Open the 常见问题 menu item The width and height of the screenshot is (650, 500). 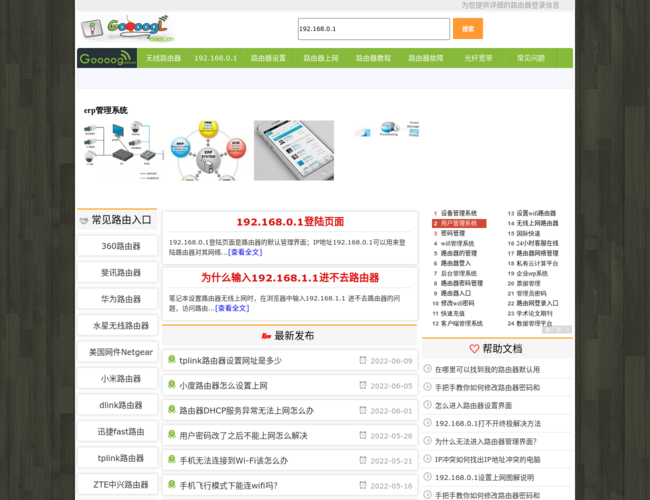click(531, 58)
